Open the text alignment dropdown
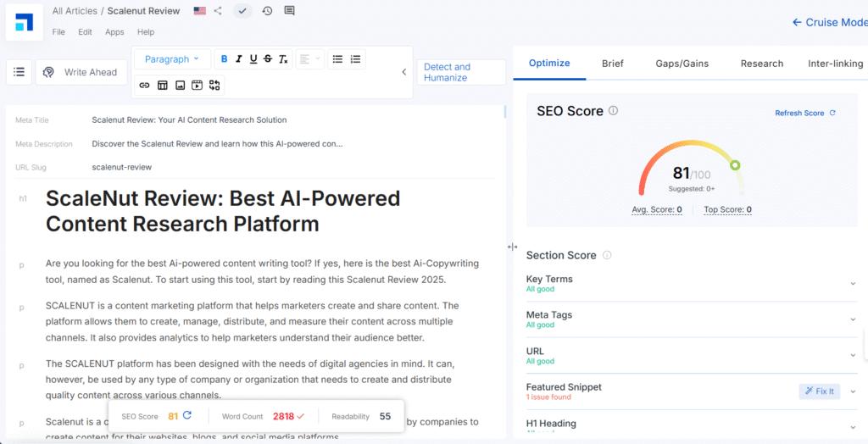The height and width of the screenshot is (444, 868). 309,59
